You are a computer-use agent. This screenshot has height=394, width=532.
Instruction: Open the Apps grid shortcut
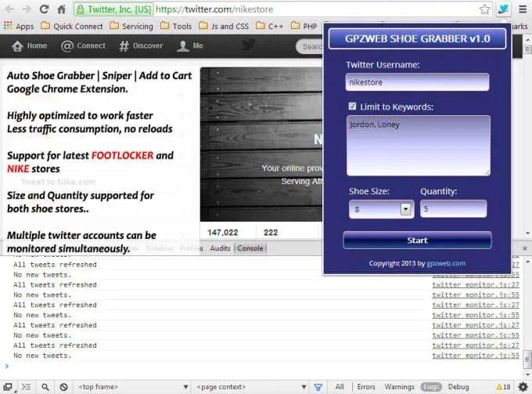tap(19, 26)
